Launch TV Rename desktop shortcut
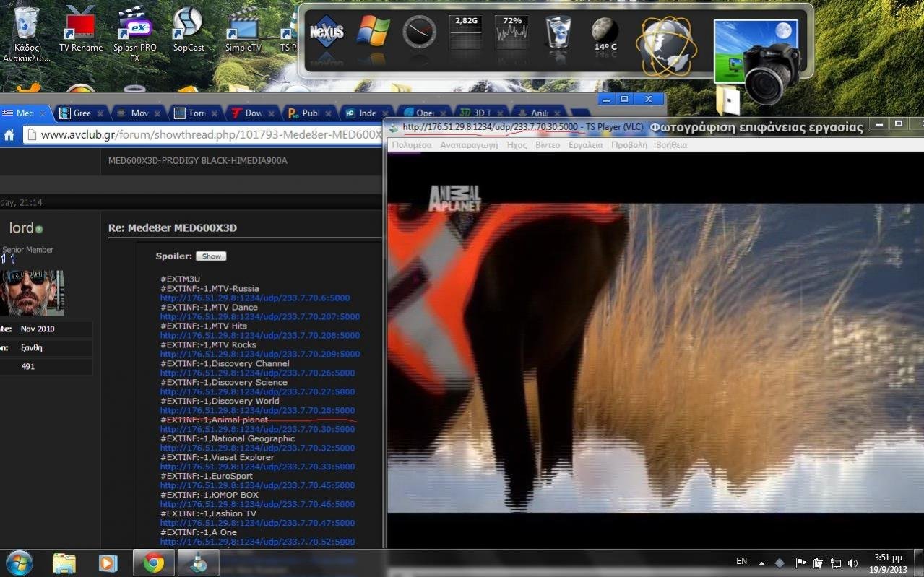The image size is (924, 577). point(80,30)
